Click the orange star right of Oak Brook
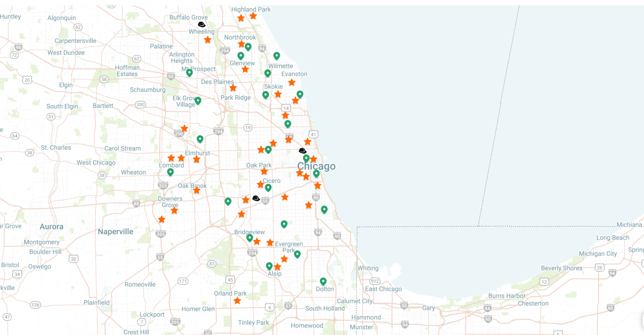Viewport: 644px width, 335px height. pyautogui.click(x=197, y=190)
